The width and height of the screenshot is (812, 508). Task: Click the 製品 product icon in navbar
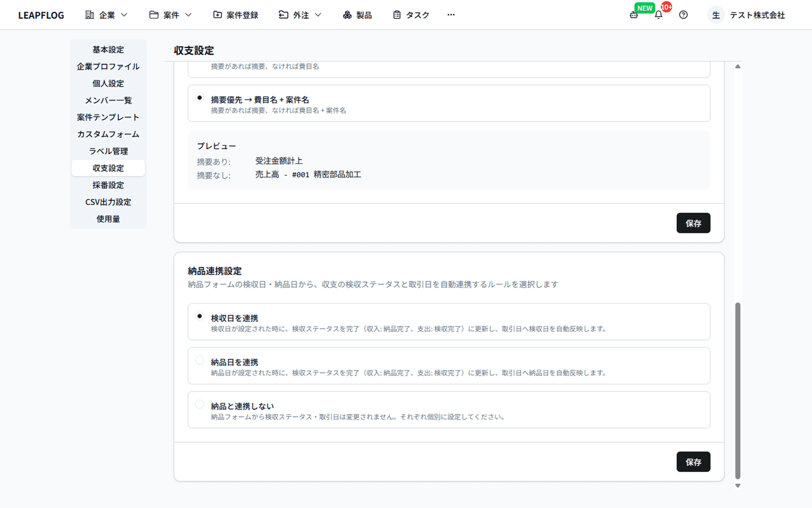(x=347, y=15)
